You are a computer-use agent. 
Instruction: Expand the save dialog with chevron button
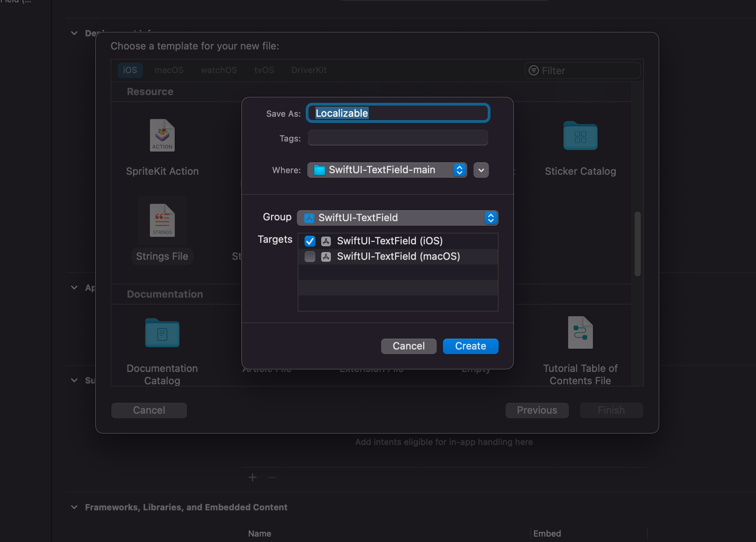[481, 170]
